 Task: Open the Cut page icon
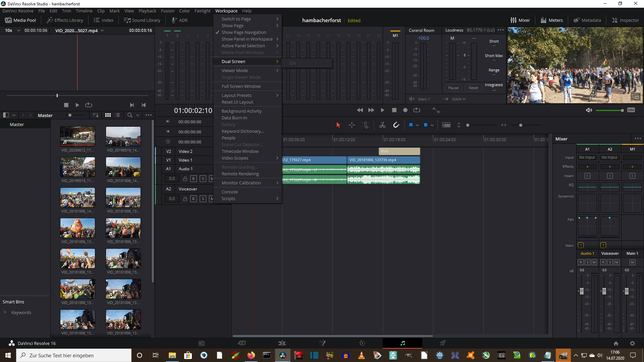coord(241,343)
